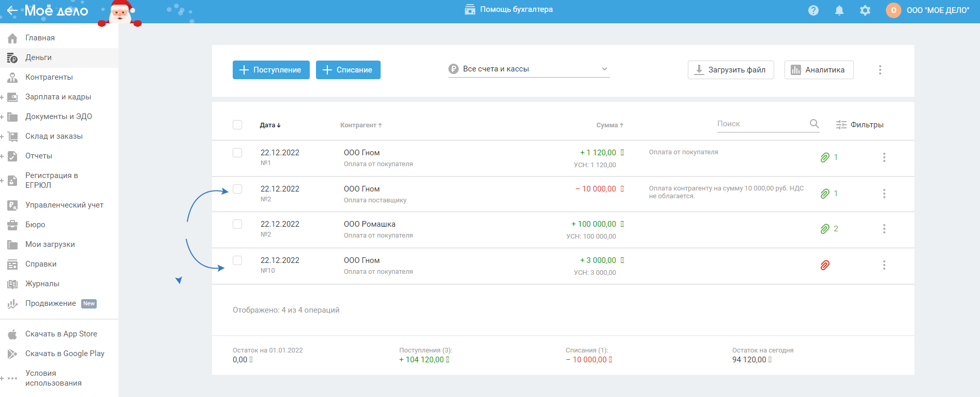Click the search magnifier icon
The height and width of the screenshot is (397, 980).
point(814,124)
